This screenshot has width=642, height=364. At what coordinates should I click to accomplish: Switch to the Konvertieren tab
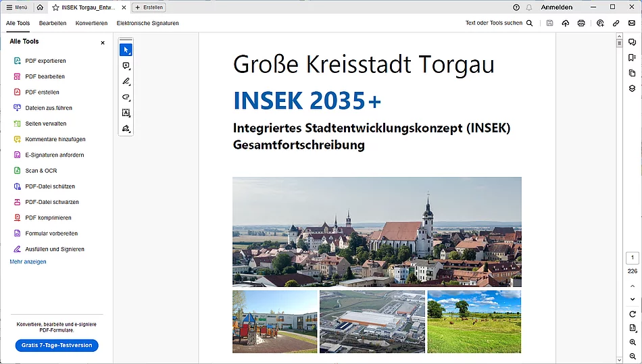(91, 23)
